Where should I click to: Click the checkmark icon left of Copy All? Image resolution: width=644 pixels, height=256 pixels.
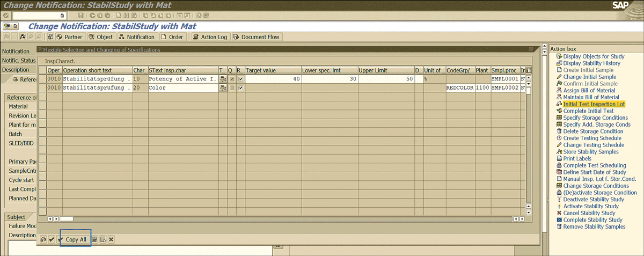click(x=52, y=239)
